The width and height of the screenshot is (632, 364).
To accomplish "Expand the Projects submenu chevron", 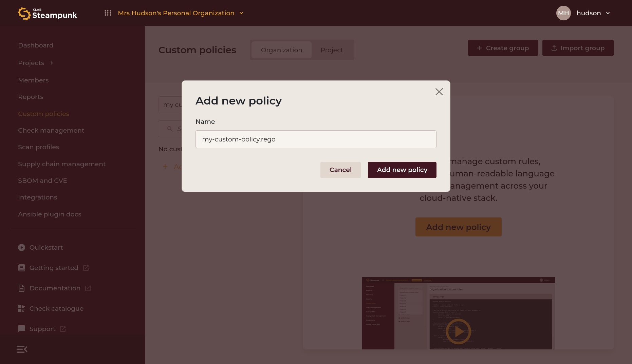I will pyautogui.click(x=52, y=63).
